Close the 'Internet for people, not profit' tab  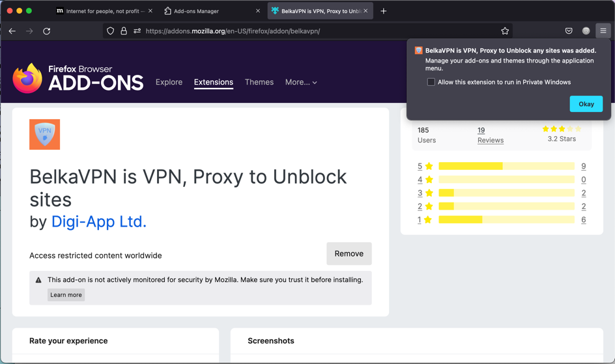[x=150, y=11]
